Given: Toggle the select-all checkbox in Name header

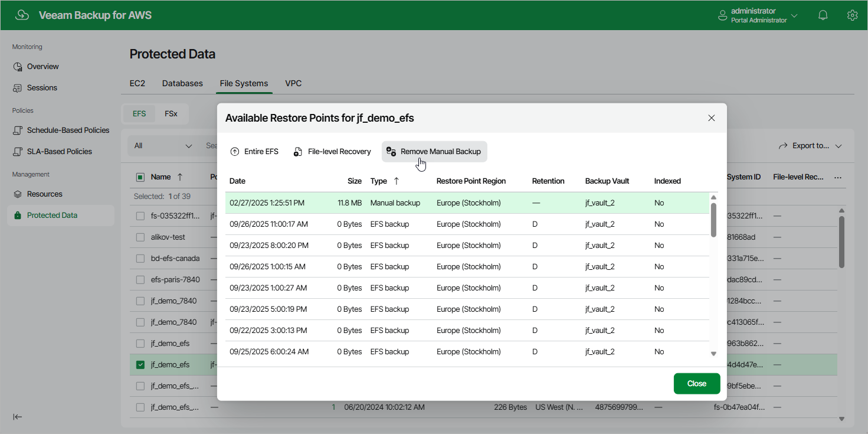Looking at the screenshot, I should [140, 177].
